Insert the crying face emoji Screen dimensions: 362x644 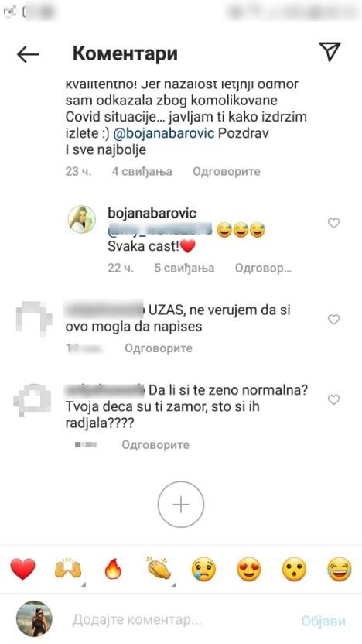tap(204, 570)
